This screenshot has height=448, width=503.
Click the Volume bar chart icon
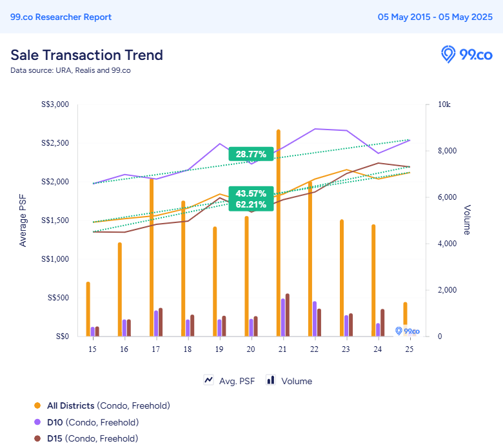[x=271, y=380]
